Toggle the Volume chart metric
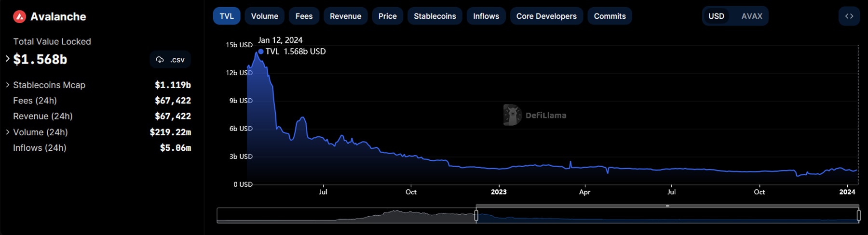Image resolution: width=868 pixels, height=235 pixels. (x=264, y=16)
